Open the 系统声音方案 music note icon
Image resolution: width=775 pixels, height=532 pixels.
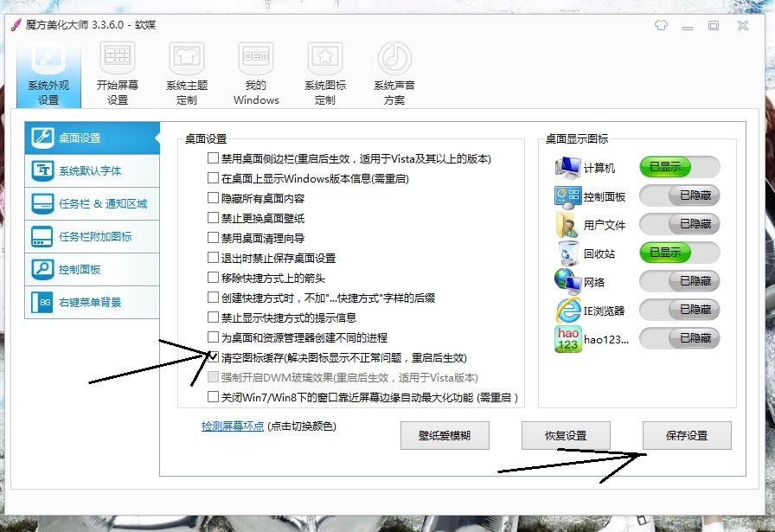394,58
